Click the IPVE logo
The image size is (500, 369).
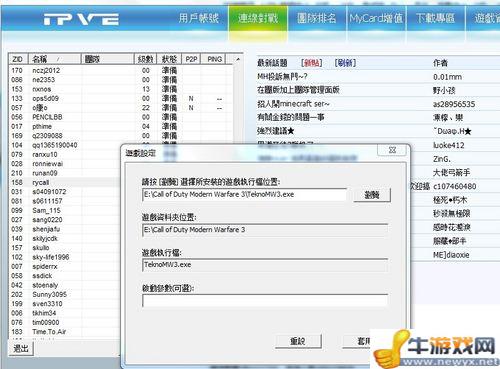81,19
